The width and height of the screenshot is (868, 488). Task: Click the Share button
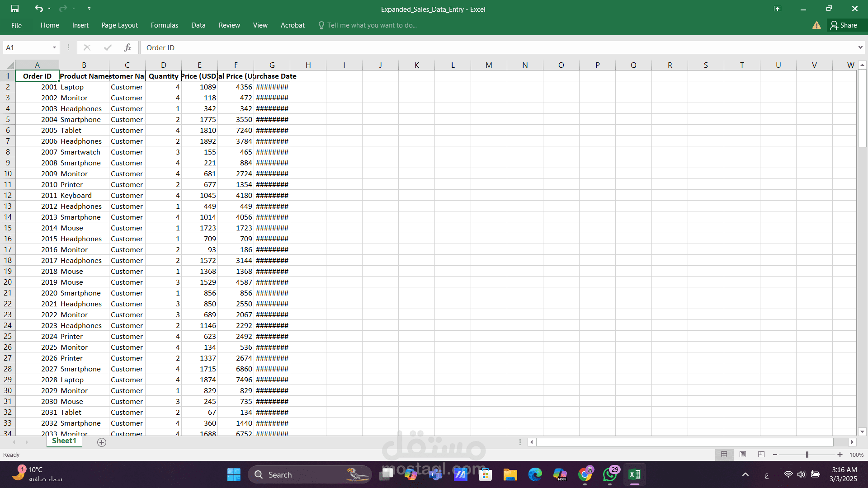coord(844,25)
